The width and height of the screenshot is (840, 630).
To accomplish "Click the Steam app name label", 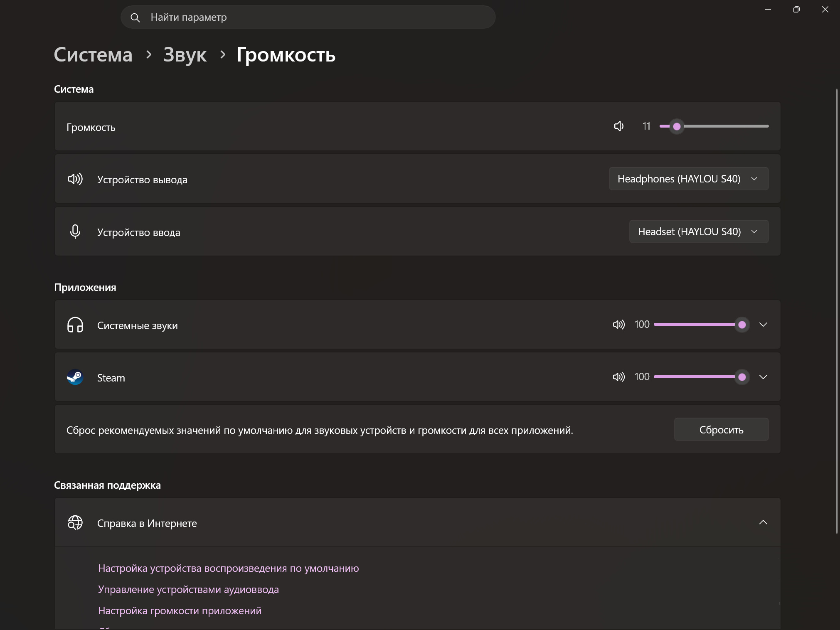I will [111, 378].
